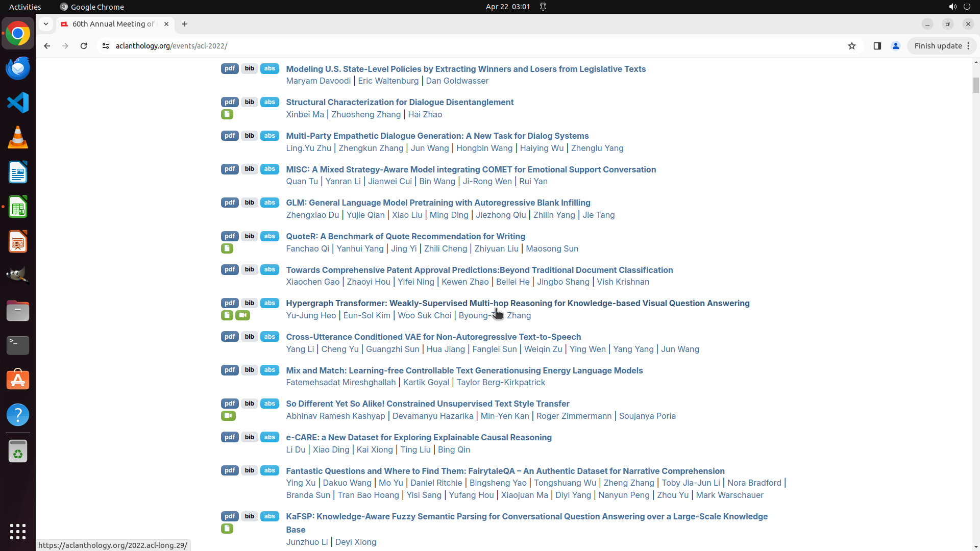
Task: Select the 60th Annual Meeting browser tab
Action: tap(113, 24)
